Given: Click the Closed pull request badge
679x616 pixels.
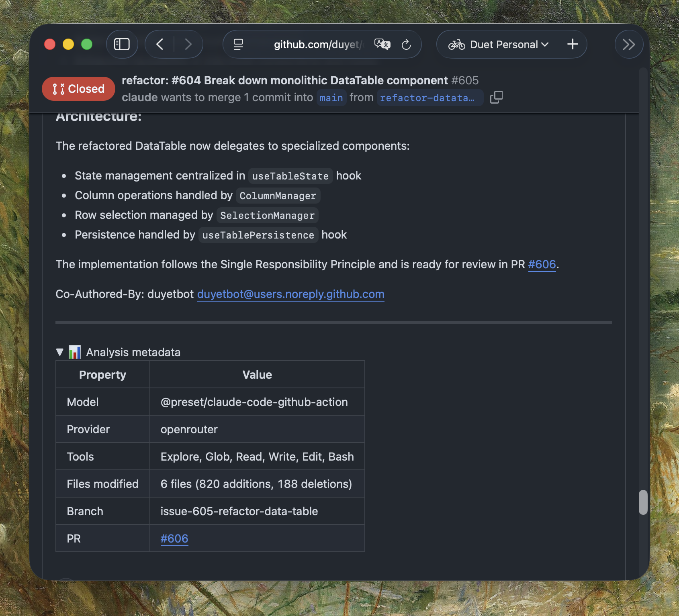Looking at the screenshot, I should (78, 89).
